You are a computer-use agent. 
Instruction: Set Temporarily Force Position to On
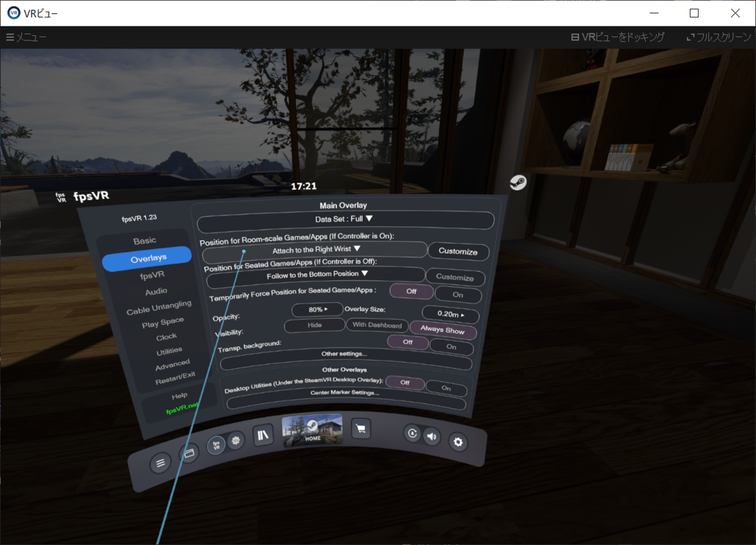458,294
